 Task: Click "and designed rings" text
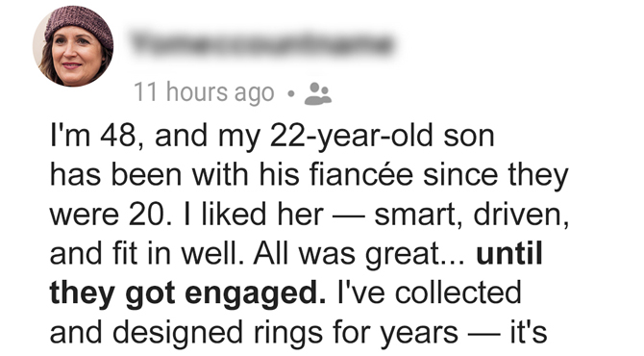pos(186,334)
